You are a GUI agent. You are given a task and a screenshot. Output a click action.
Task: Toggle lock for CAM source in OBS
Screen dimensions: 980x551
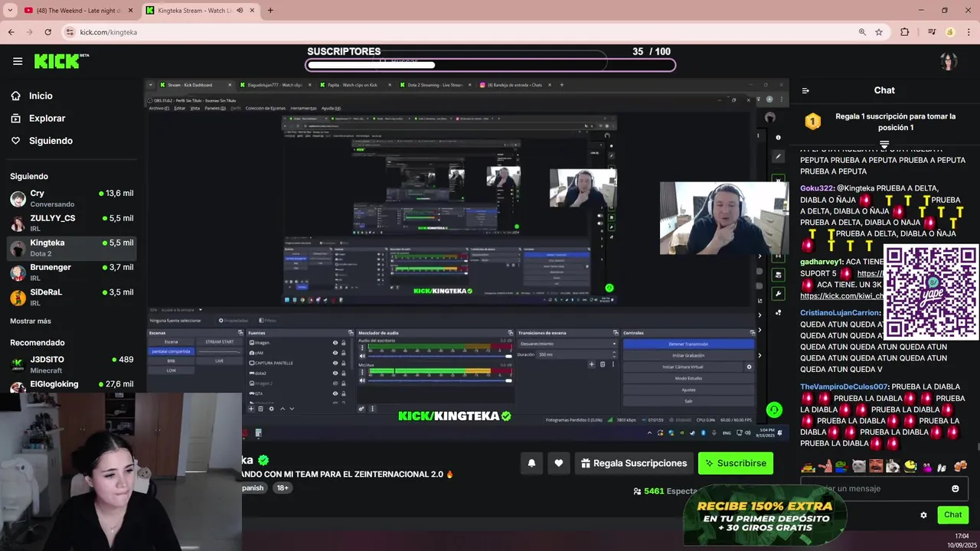pos(343,353)
